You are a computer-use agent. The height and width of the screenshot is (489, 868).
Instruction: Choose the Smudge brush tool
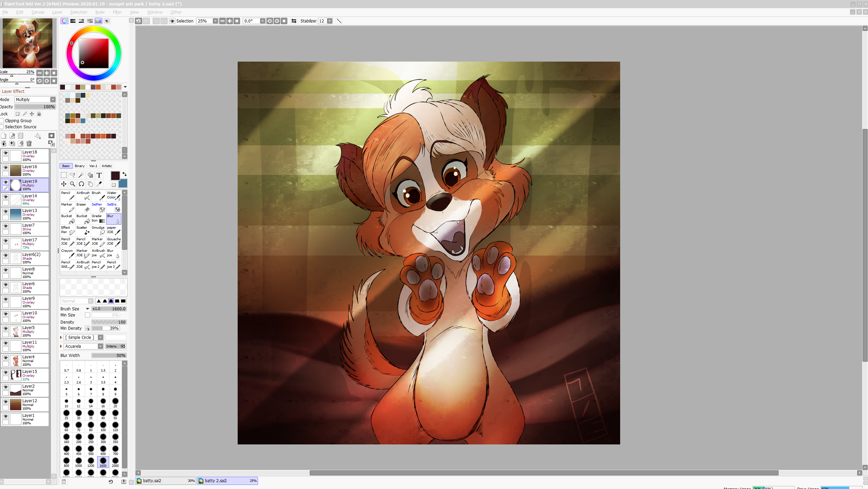99,230
